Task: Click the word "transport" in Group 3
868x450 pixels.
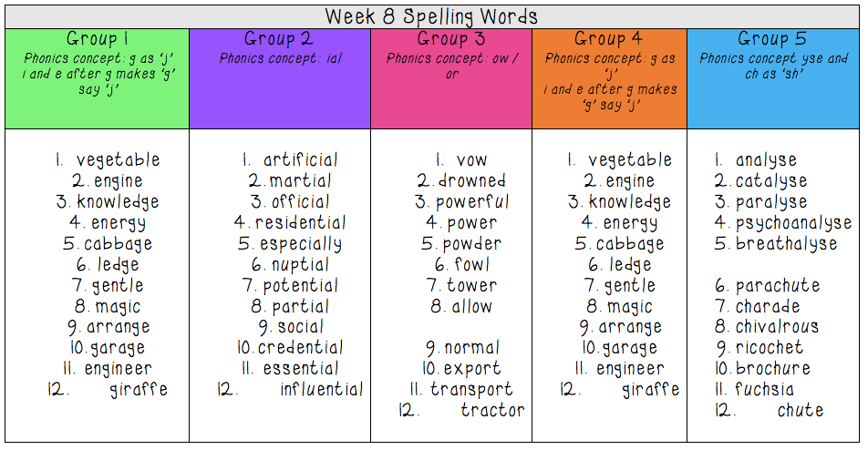Action: point(471,390)
